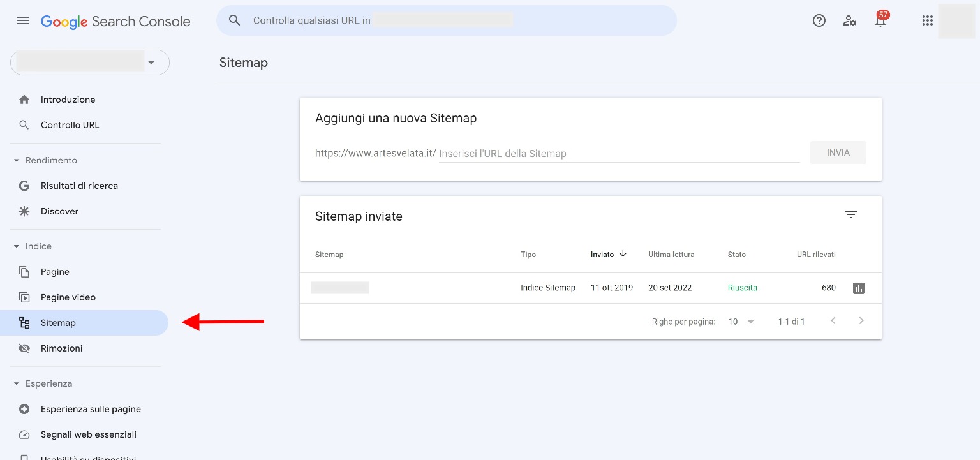Click the Discover asterisk icon

click(24, 211)
